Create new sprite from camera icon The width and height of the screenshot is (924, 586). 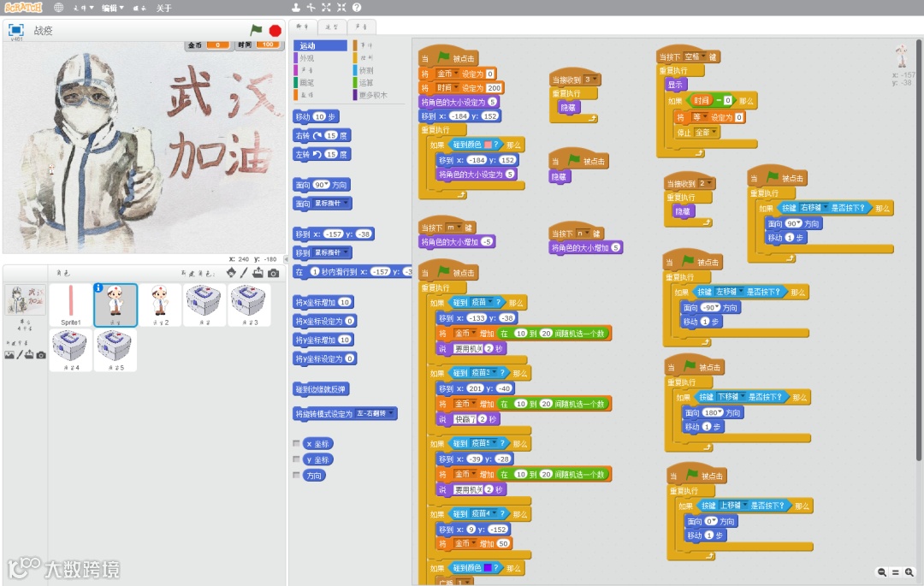[274, 273]
